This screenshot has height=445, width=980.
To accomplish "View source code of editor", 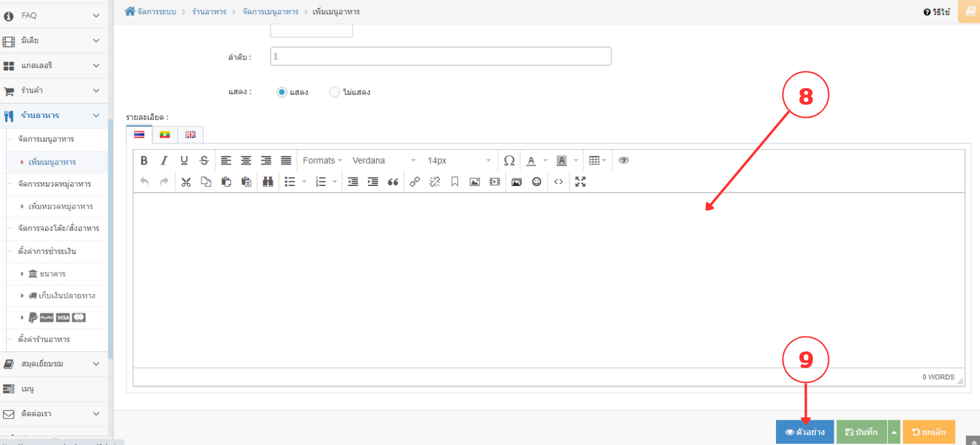I will pos(559,182).
